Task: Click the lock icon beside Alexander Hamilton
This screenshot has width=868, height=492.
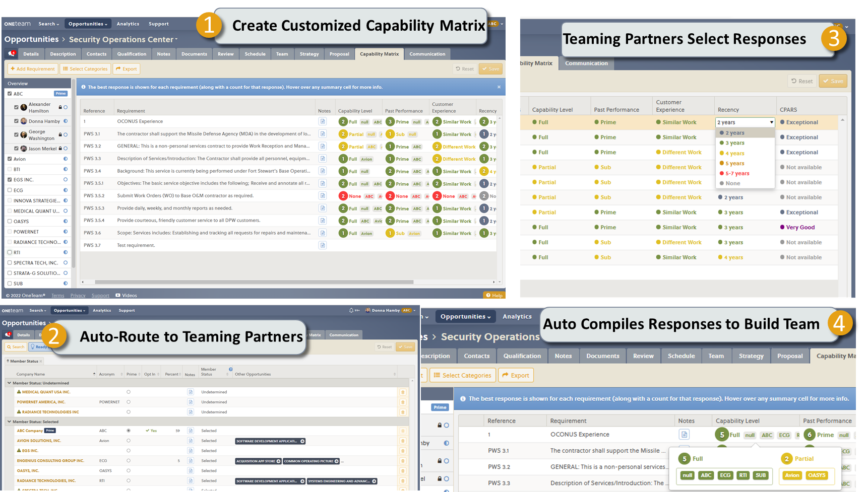Action: [x=60, y=107]
